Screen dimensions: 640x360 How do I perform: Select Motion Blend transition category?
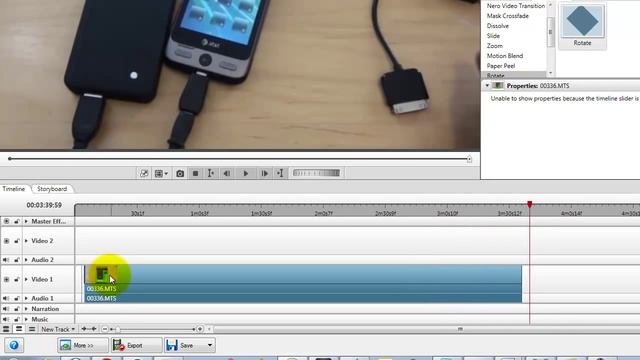(x=504, y=56)
